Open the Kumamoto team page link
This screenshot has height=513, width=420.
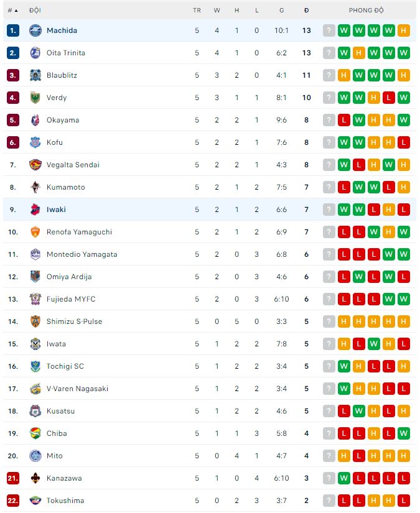coord(65,187)
